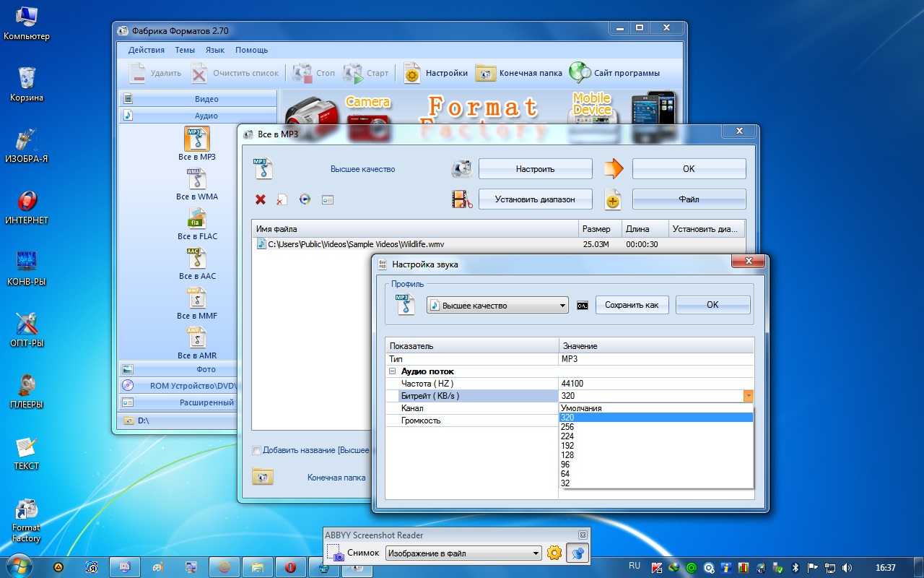Open the ROM Устройство\DVD category tab
The width and height of the screenshot is (924, 578).
[178, 386]
